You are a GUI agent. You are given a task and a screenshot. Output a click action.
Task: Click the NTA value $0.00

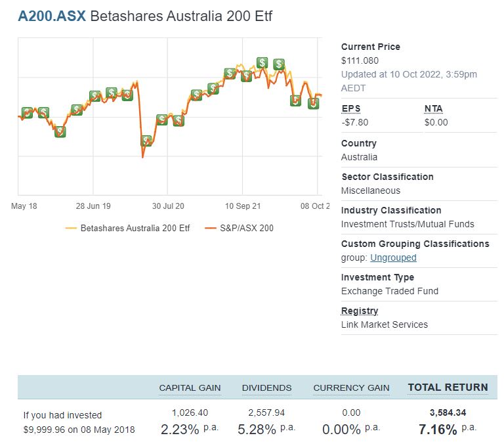coord(436,122)
